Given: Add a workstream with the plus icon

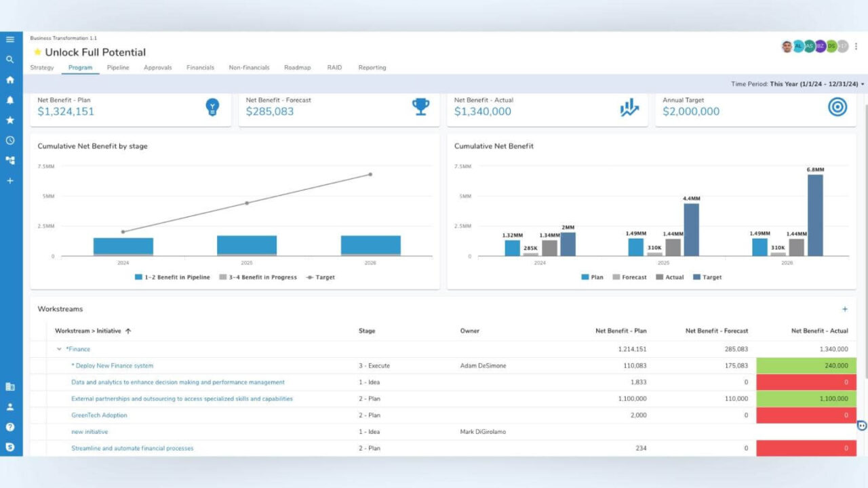Looking at the screenshot, I should 845,309.
